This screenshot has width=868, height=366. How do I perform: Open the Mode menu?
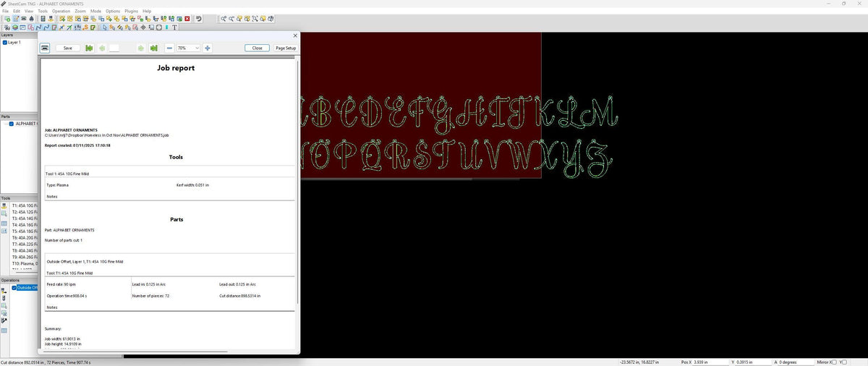tap(95, 12)
